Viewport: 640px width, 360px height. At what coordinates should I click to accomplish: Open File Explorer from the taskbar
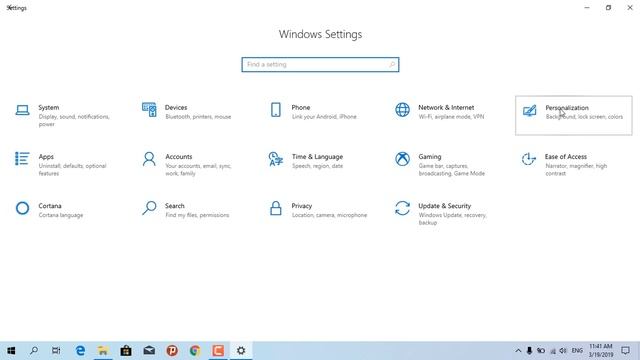point(103,351)
